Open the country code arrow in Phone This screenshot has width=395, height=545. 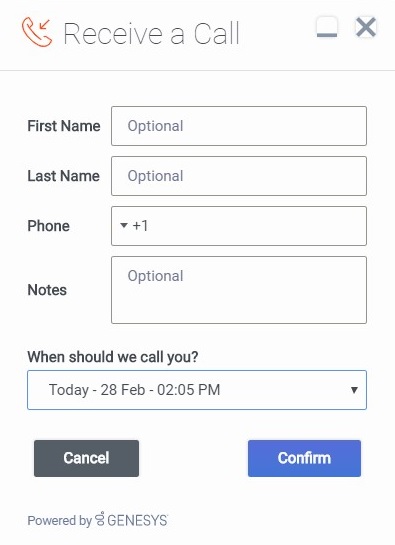coord(123,225)
